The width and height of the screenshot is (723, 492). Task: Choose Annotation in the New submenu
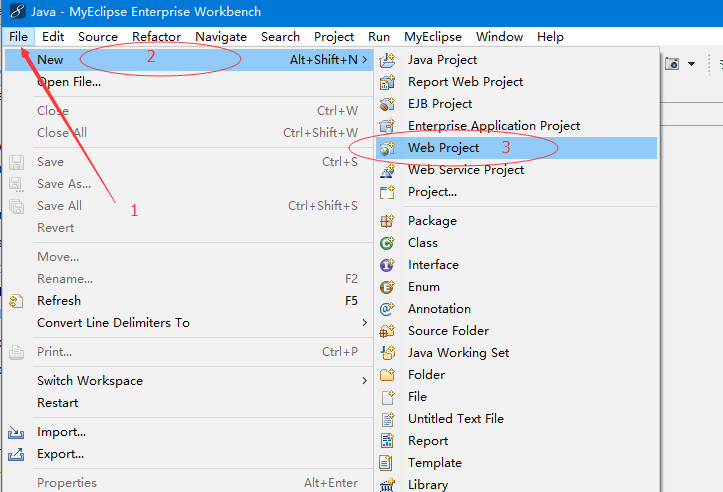(x=516, y=309)
